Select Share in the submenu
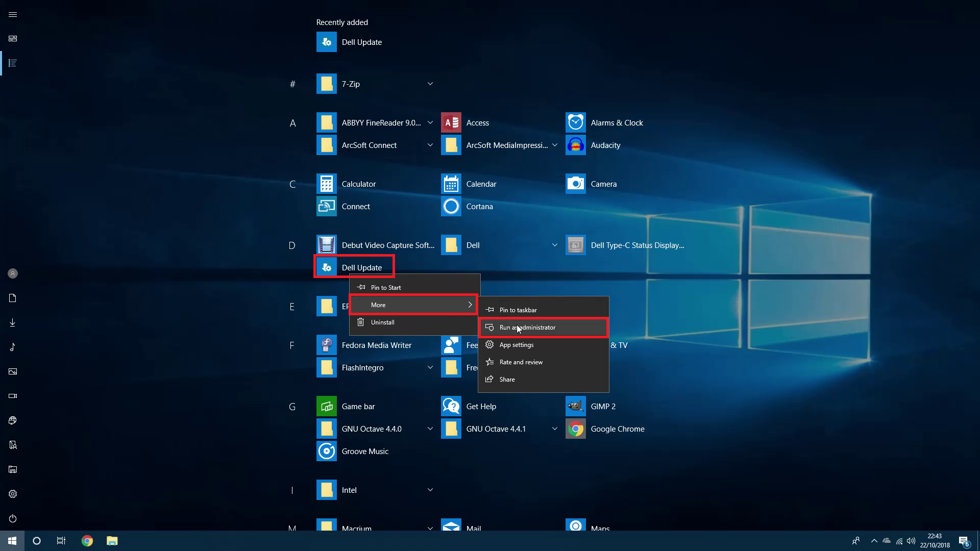Screen dimensions: 980x551 [x=543, y=379]
